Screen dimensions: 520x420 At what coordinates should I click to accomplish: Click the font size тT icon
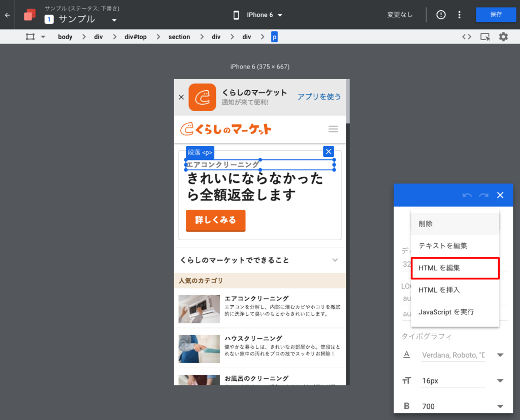[406, 380]
